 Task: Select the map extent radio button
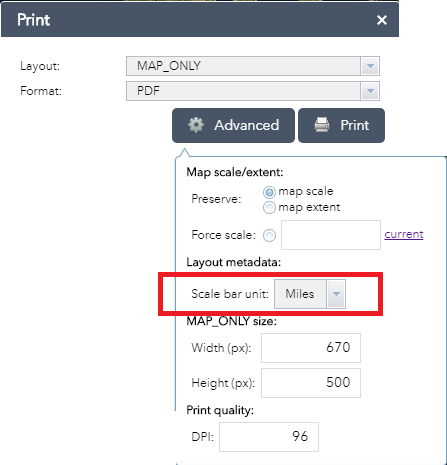coord(269,208)
